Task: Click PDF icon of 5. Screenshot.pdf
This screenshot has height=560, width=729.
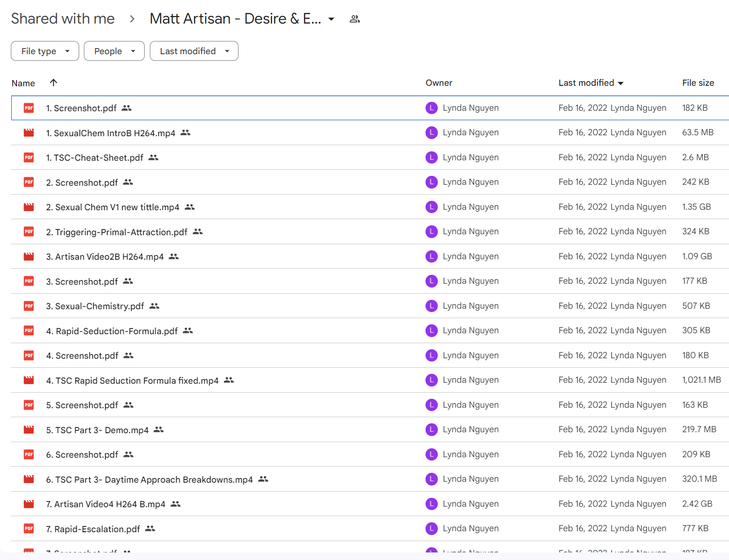Action: [29, 405]
